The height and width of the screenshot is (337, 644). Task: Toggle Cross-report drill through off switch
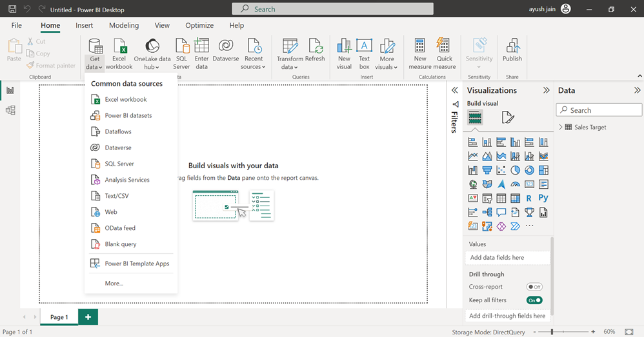pyautogui.click(x=534, y=287)
